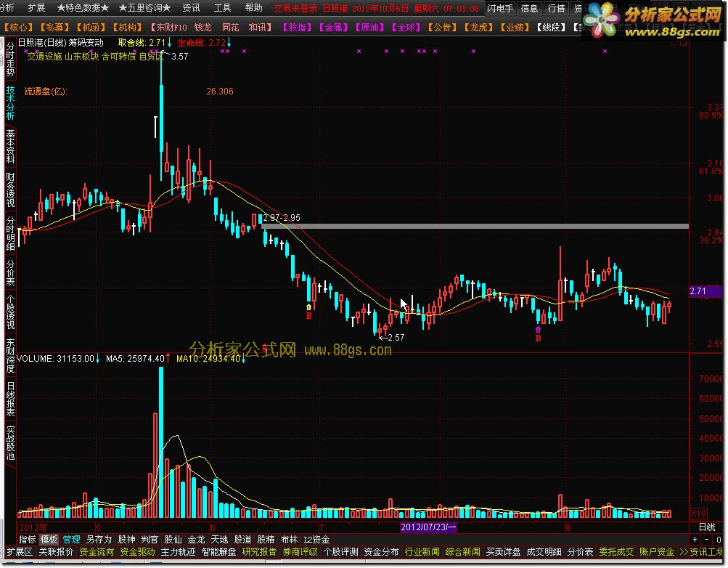The height and width of the screenshot is (568, 728).
Task: Click the 模板 template tab
Action: click(x=49, y=540)
